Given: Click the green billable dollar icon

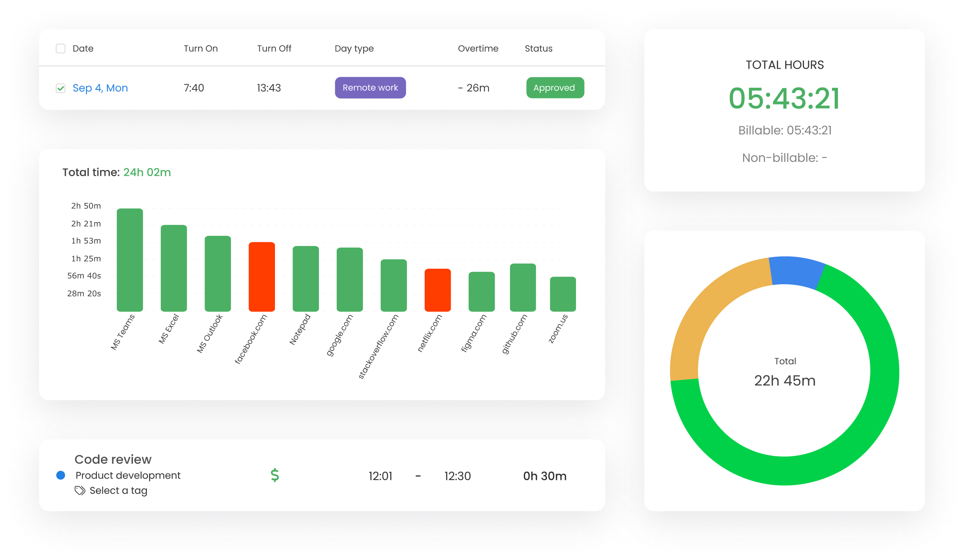Looking at the screenshot, I should [275, 475].
